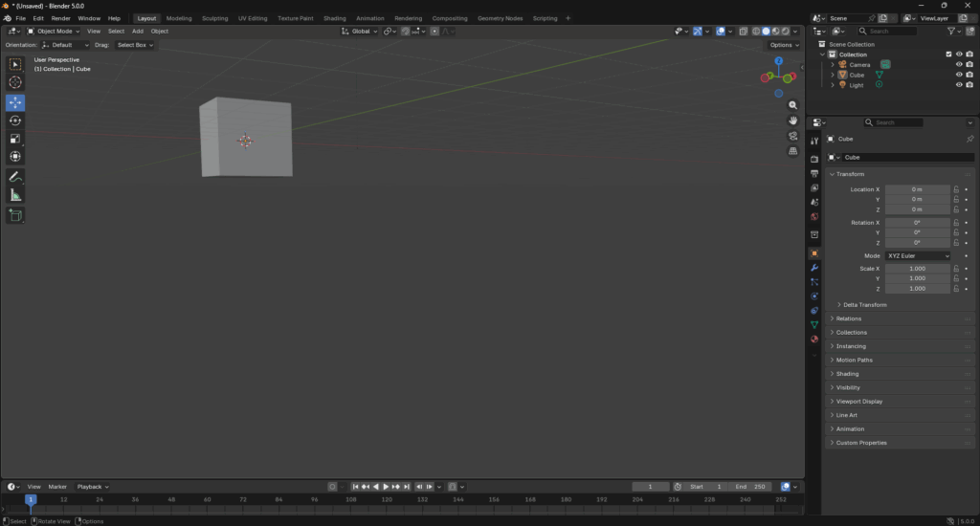Toggle the camera view icon in viewport
Screen dimensions: 980x526
(793, 136)
